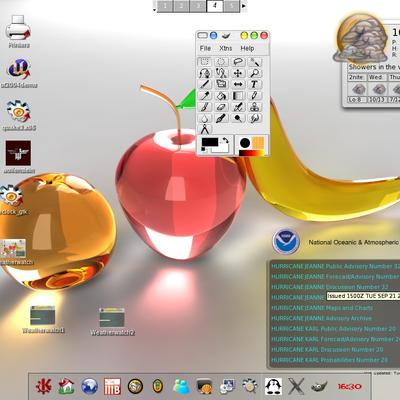Select the Pencil tool
Screen dimensions: 400x400
pyautogui.click(x=255, y=96)
